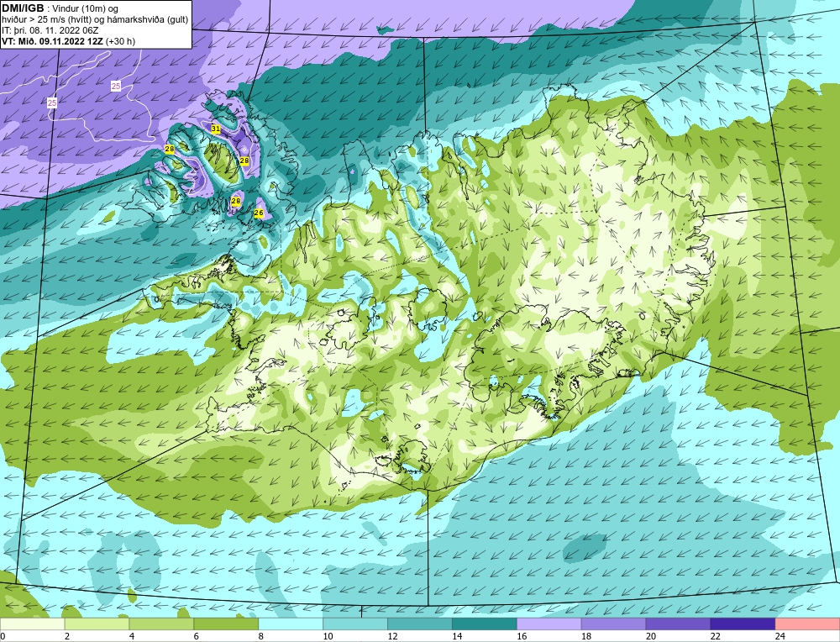The height and width of the screenshot is (642, 840).
Task: Click the legend scale value 10
Action: (328, 637)
